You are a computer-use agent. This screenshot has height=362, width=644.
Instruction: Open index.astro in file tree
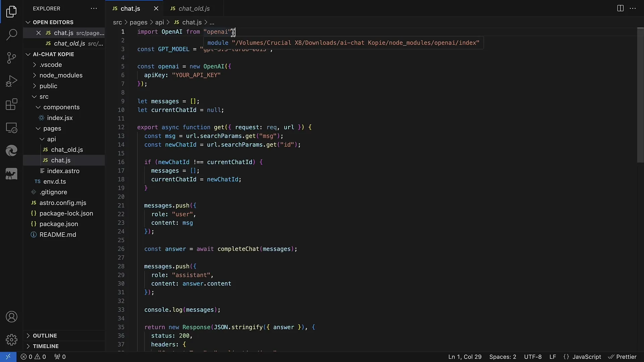(x=64, y=171)
